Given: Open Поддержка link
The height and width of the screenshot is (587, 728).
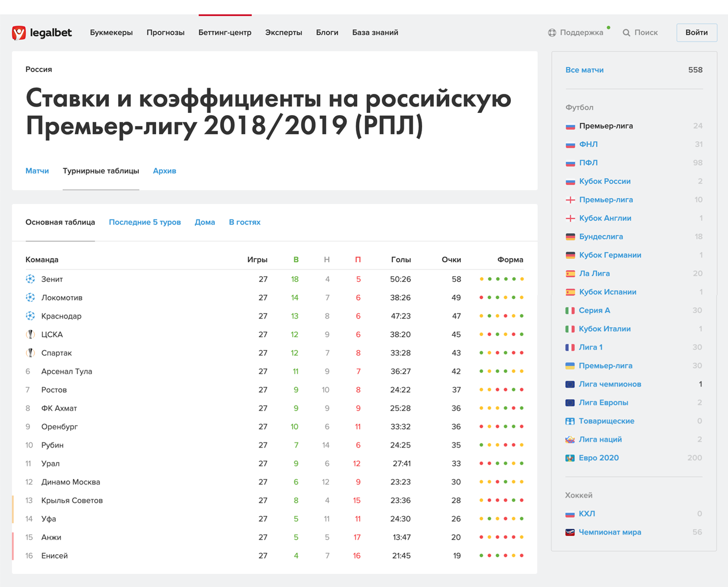Looking at the screenshot, I should 581,33.
